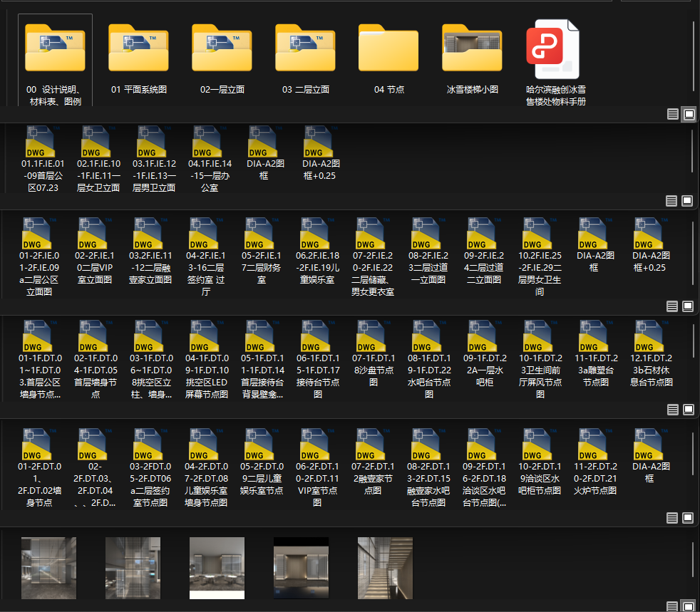The height and width of the screenshot is (612, 700).
Task: Select DWG file 04-1F.DT.09 挑空区LED屏幕节点图
Action: tap(207, 360)
